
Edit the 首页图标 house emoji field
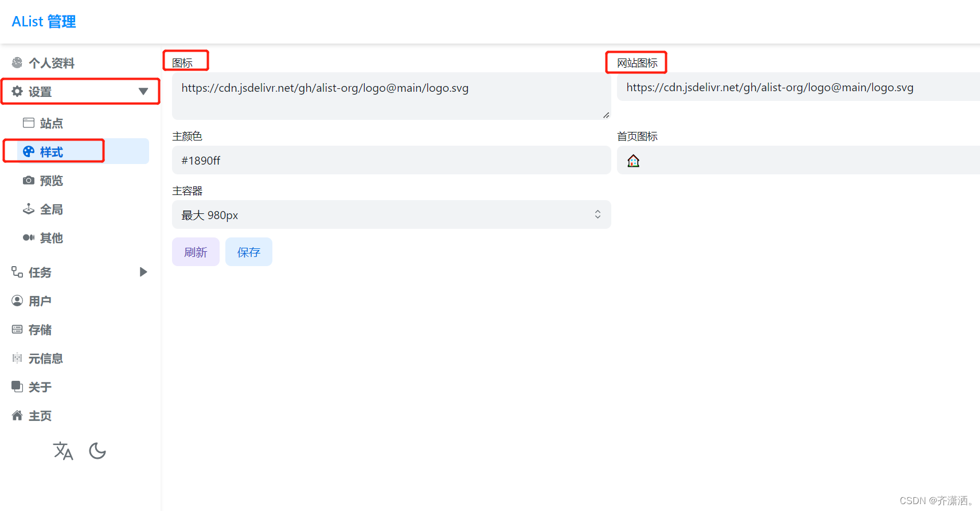pyautogui.click(x=798, y=160)
